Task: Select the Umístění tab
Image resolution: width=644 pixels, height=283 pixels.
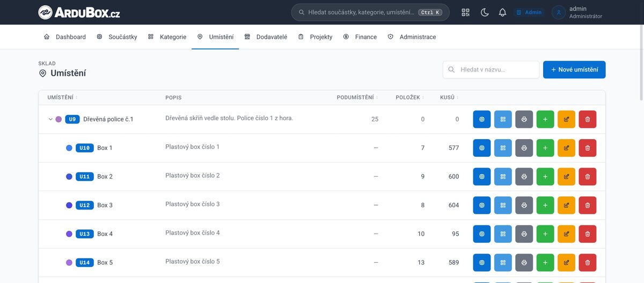Action: (215, 37)
